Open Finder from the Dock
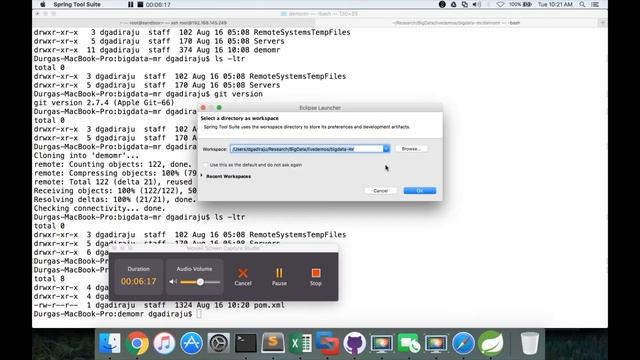The width and height of the screenshot is (640, 360). [x=110, y=343]
